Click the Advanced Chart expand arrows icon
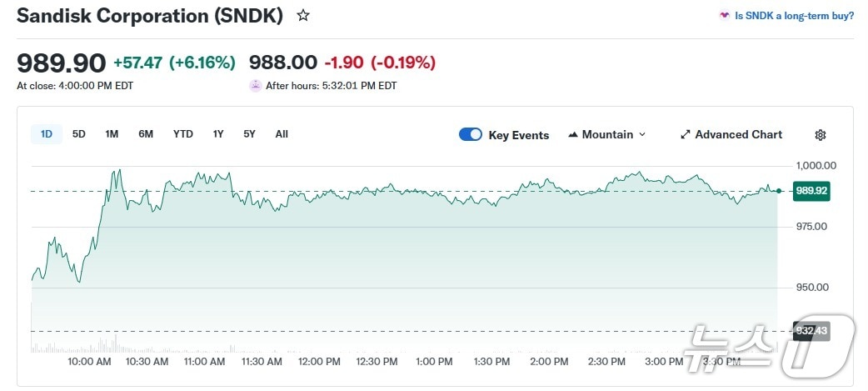 (686, 135)
